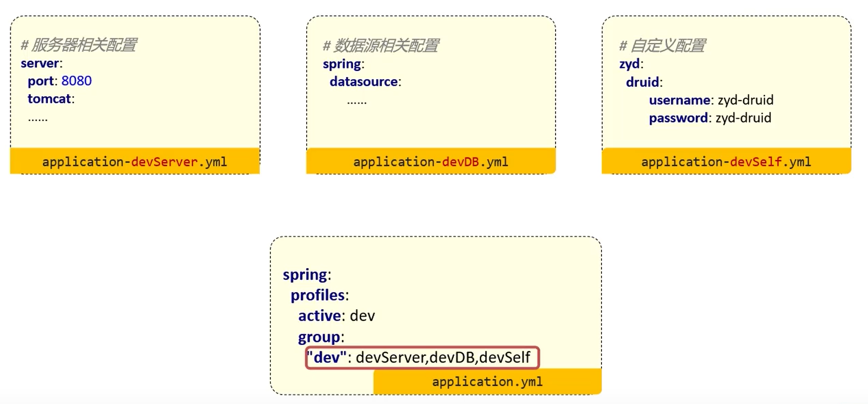
Task: Select the 数据源相关配置 comment line
Action: (x=380, y=46)
